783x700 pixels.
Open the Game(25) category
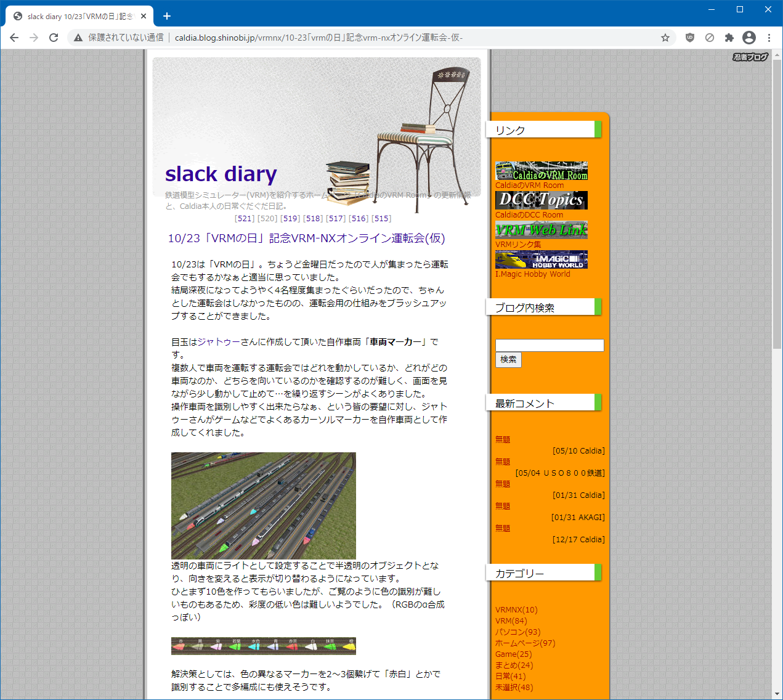[514, 654]
